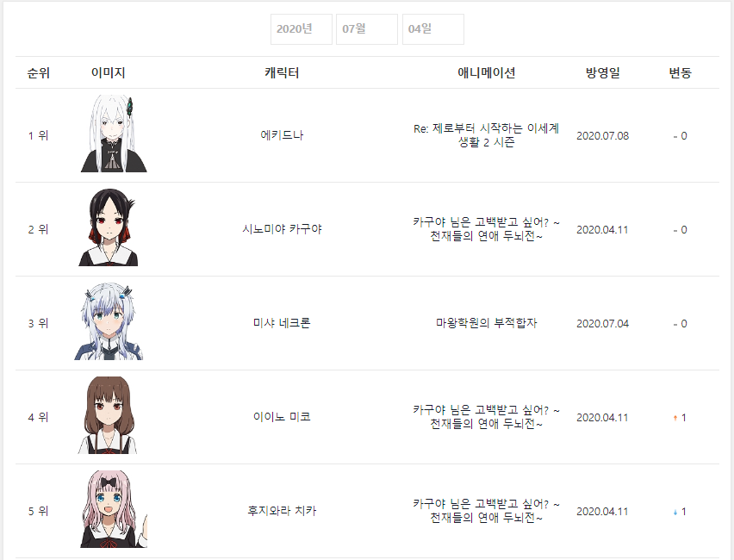The height and width of the screenshot is (560, 734).
Task: Open the 미샤 네크론 character name link
Action: [282, 323]
